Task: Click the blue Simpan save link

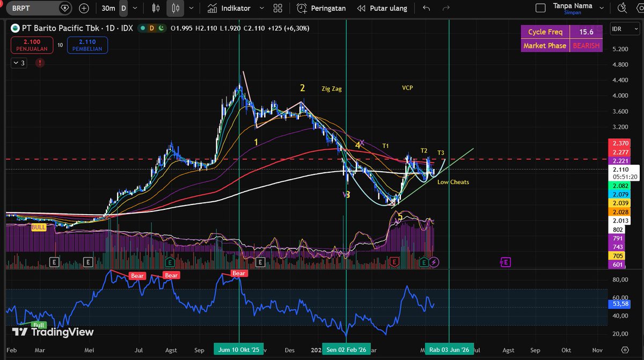Action: (573, 12)
